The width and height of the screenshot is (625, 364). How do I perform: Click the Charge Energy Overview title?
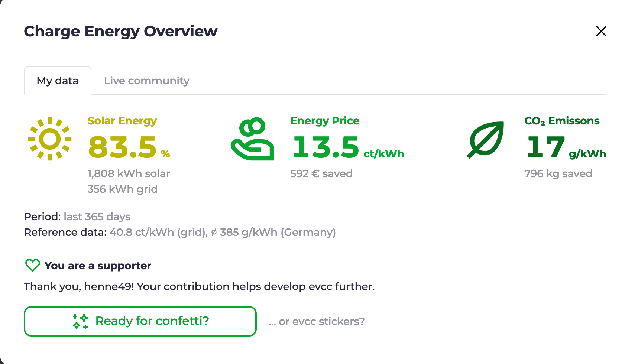[x=121, y=31]
